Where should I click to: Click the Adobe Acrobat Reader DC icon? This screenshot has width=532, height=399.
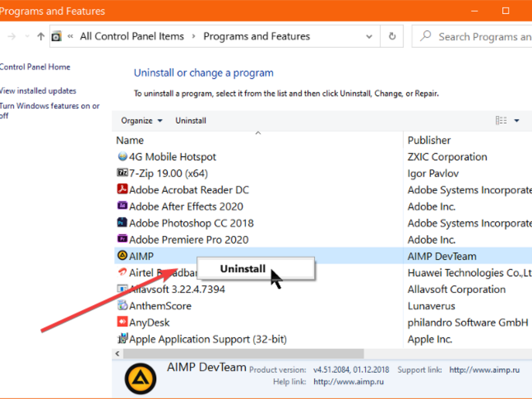[122, 190]
